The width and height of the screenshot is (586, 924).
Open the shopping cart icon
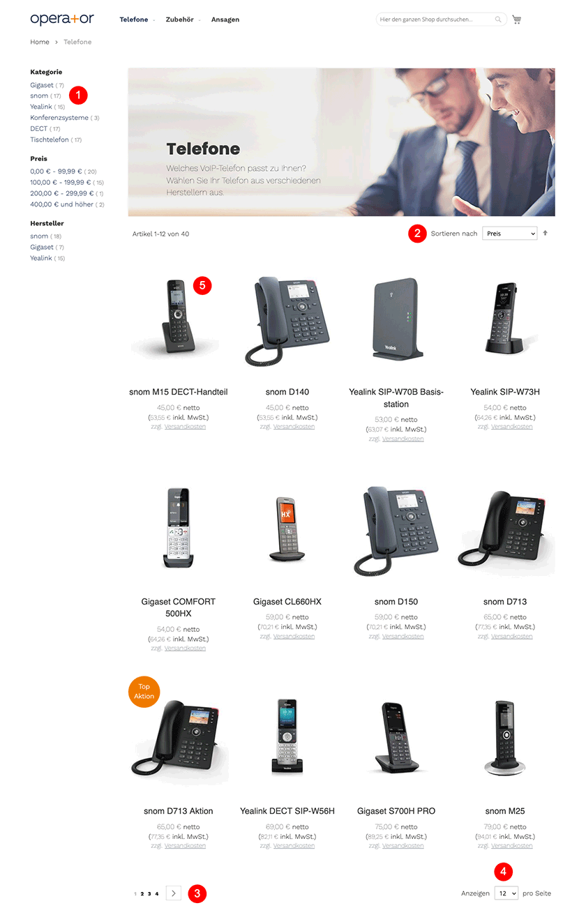[516, 20]
